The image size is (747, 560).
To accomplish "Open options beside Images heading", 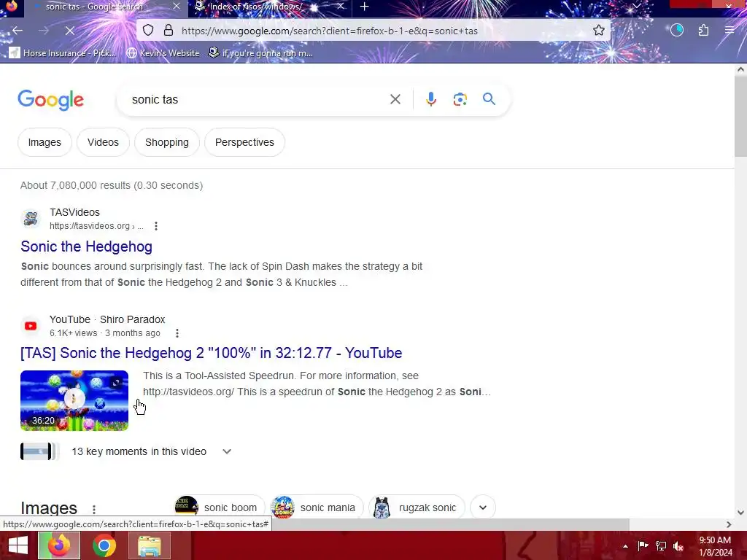I will (x=94, y=510).
